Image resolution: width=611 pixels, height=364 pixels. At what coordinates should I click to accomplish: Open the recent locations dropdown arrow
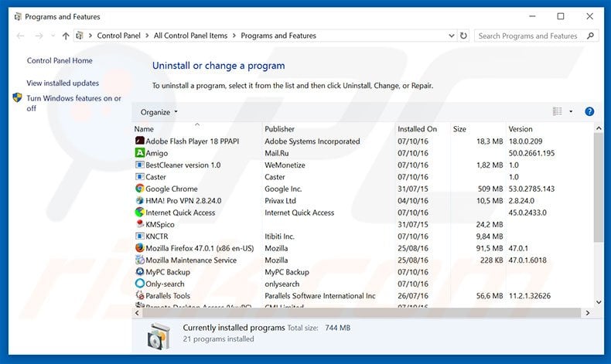(53, 36)
